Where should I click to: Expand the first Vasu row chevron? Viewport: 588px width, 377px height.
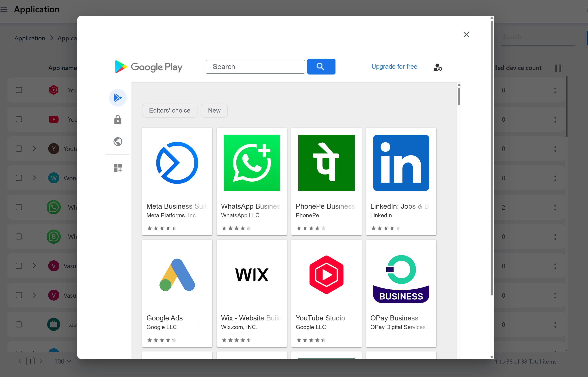(x=34, y=266)
